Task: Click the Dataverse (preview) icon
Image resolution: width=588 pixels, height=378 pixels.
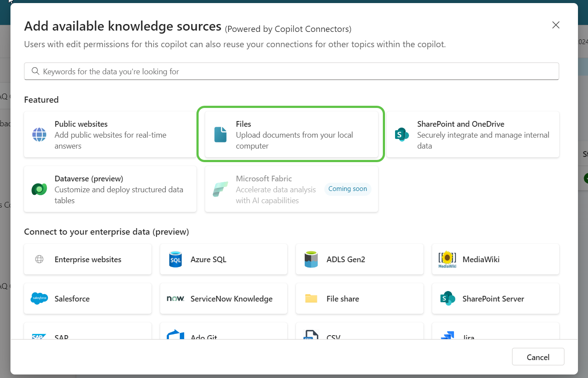Action: point(39,189)
